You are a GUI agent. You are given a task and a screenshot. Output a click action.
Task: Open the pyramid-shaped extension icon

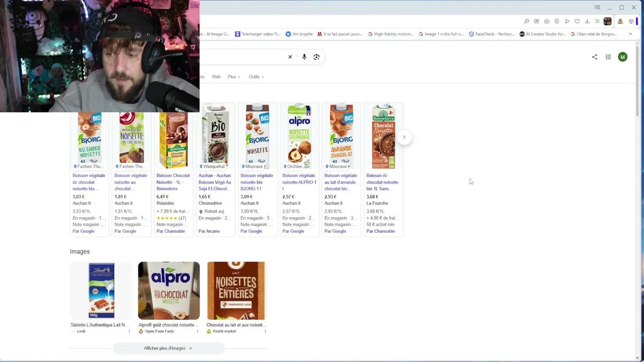pyautogui.click(x=620, y=21)
